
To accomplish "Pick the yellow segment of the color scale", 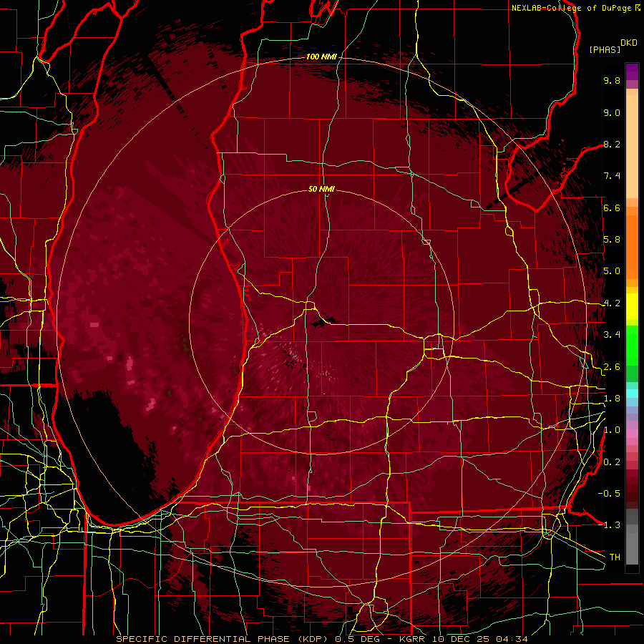I will 632,306.
